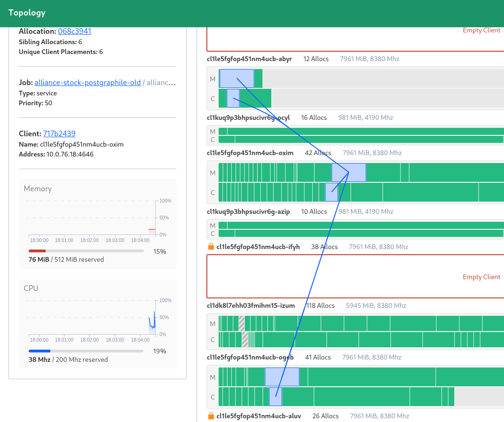
Task: Click '76 MiB / 512 MiB reserved' text
Action: pos(66,260)
